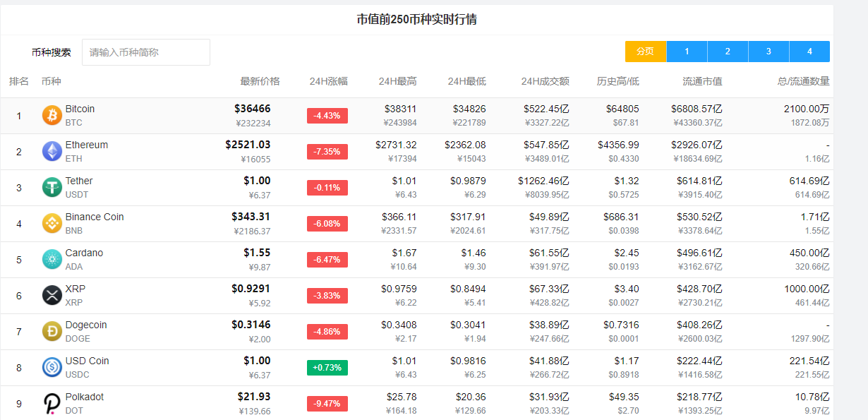
Task: Click Bitcoin's 24H high $38311
Action: point(401,109)
